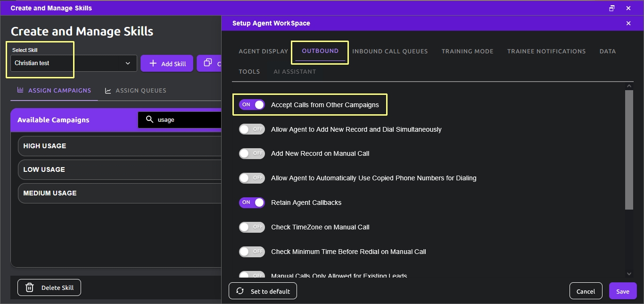Screen dimensions: 644x304
Task: Open the AI Assistant tab
Action: coord(295,72)
